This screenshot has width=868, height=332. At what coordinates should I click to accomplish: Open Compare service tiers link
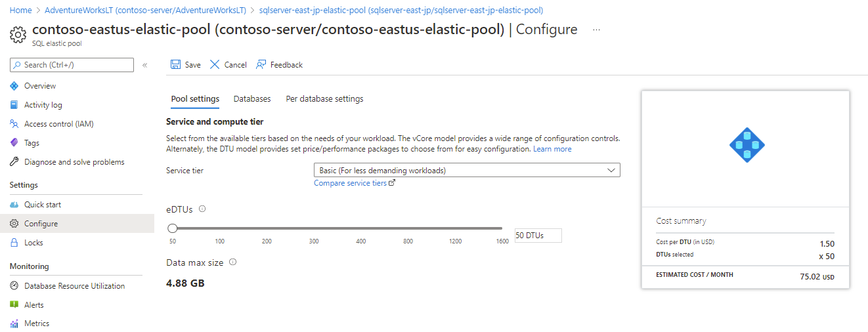(x=355, y=183)
